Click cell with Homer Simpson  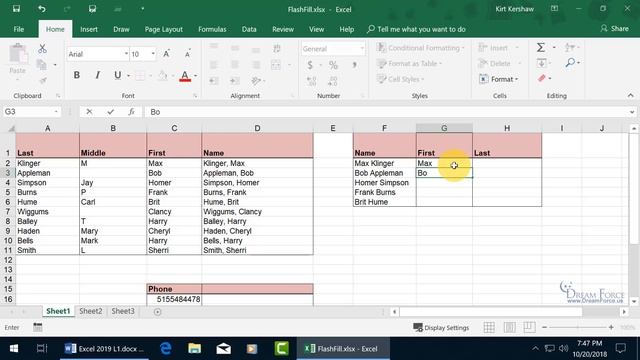(x=384, y=182)
